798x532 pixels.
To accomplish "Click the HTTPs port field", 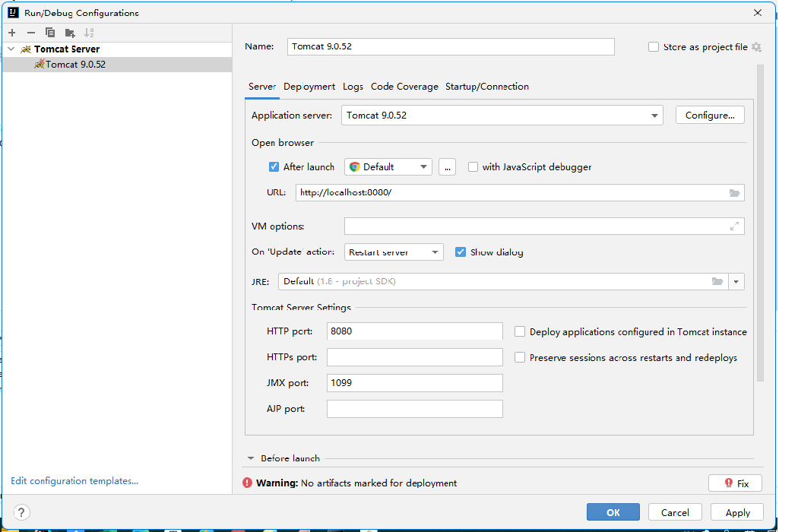I will click(x=414, y=357).
